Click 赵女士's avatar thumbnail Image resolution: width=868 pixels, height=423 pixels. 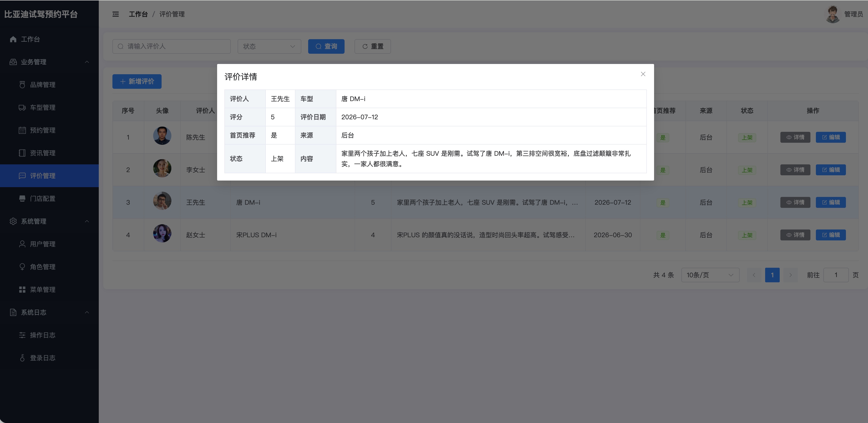tap(162, 233)
